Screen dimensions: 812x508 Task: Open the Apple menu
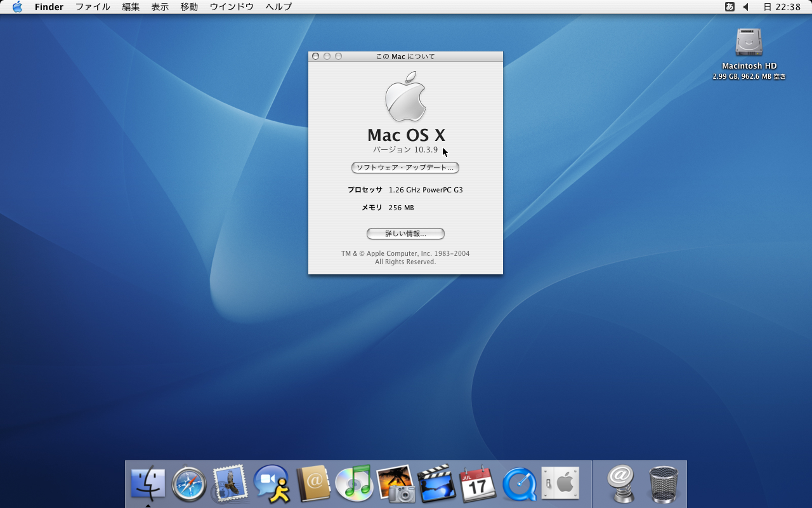17,7
